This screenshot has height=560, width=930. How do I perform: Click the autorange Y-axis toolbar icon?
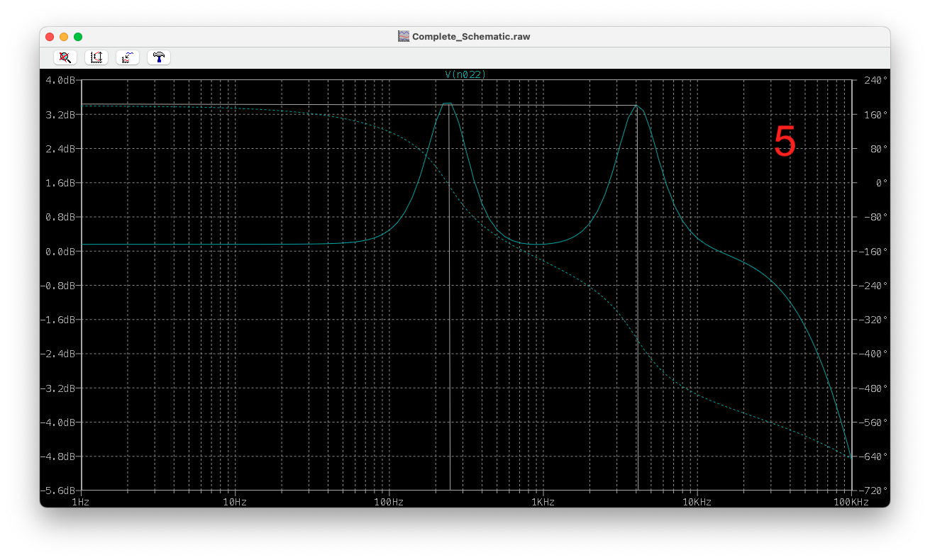pyautogui.click(x=96, y=57)
